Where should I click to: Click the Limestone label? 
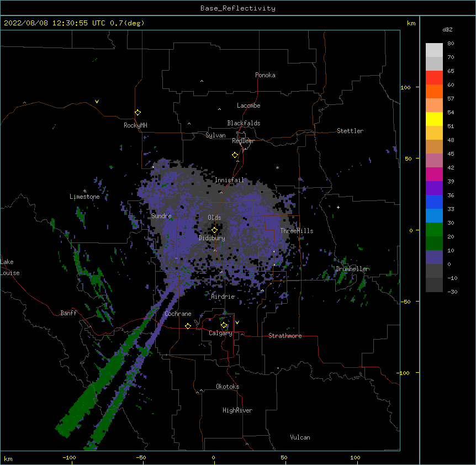point(84,197)
